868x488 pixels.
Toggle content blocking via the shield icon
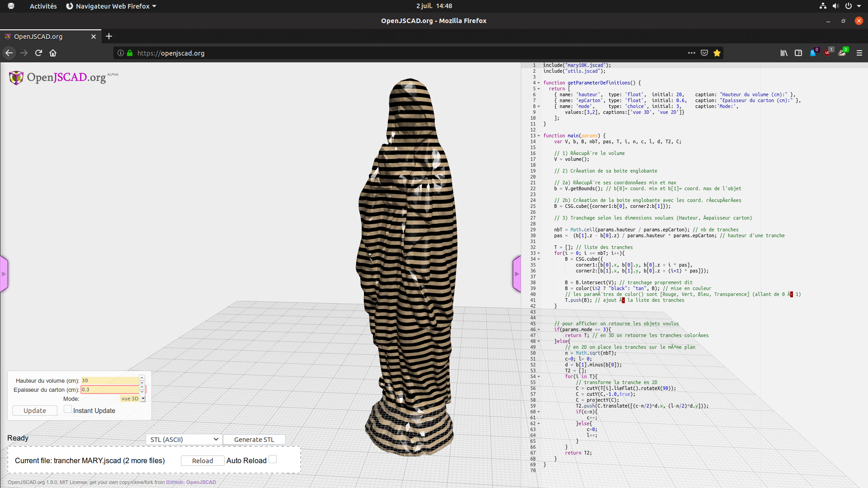[x=704, y=52]
